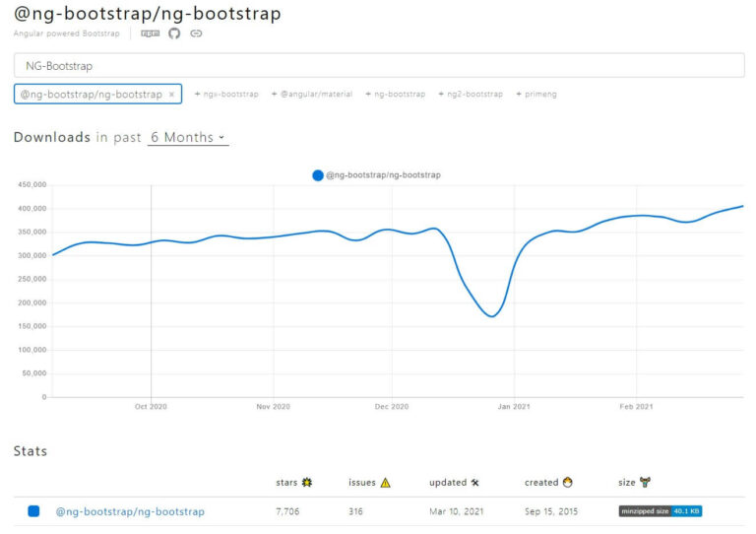
Task: Open the npm package page icon
Action: point(150,33)
